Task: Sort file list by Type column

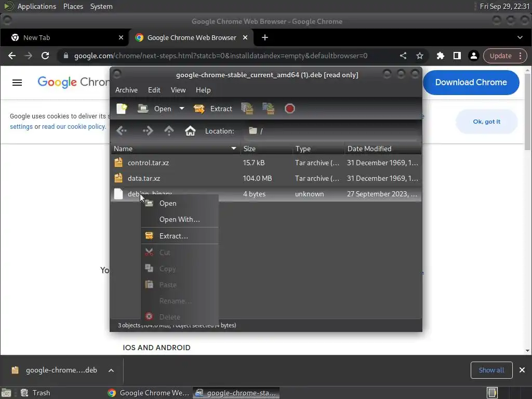Action: point(318,149)
